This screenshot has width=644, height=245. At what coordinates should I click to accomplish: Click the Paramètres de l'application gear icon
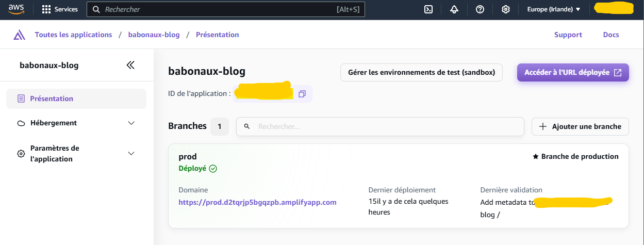click(21, 154)
